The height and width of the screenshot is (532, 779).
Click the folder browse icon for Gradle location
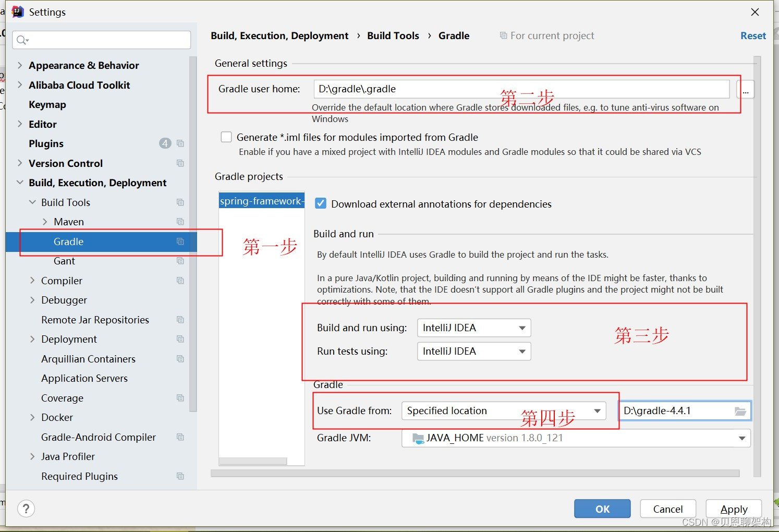tap(740, 411)
